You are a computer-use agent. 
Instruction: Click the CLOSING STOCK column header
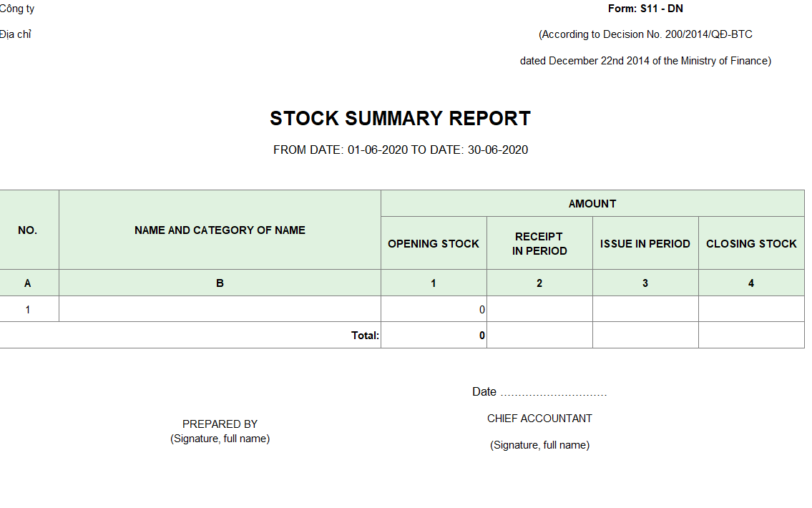[x=751, y=243]
